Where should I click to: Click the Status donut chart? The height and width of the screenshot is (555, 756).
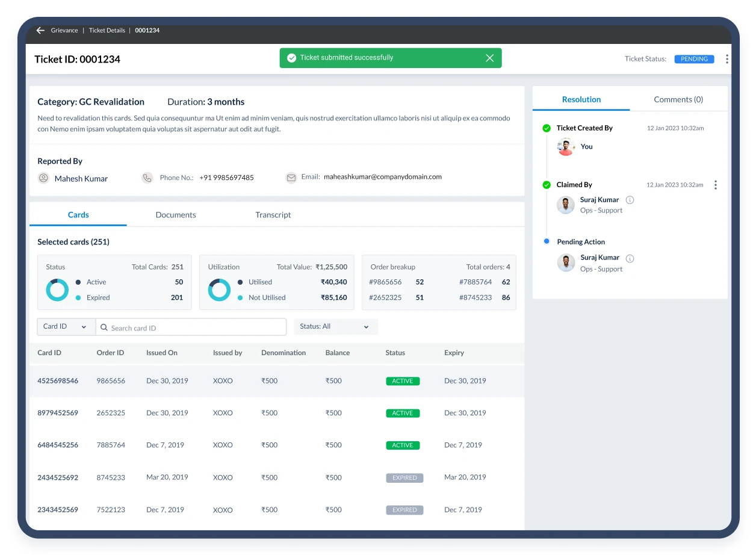57,290
